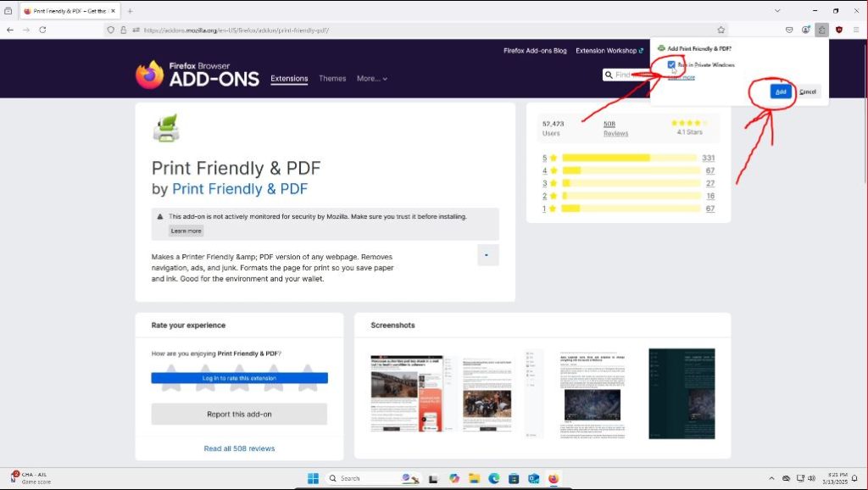Open a new tab with the plus button
The width and height of the screenshot is (868, 490).
(130, 10)
